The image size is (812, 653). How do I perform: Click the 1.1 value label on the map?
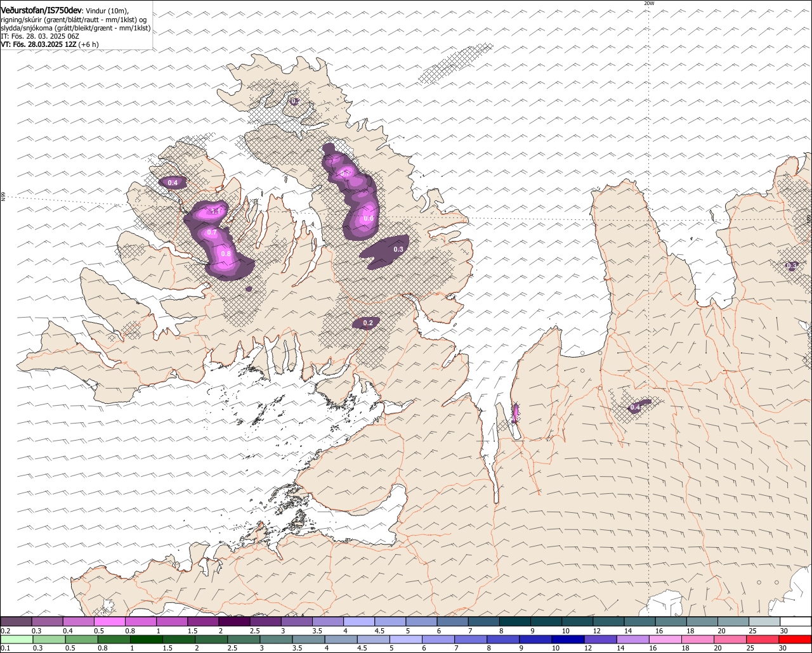pyautogui.click(x=216, y=211)
